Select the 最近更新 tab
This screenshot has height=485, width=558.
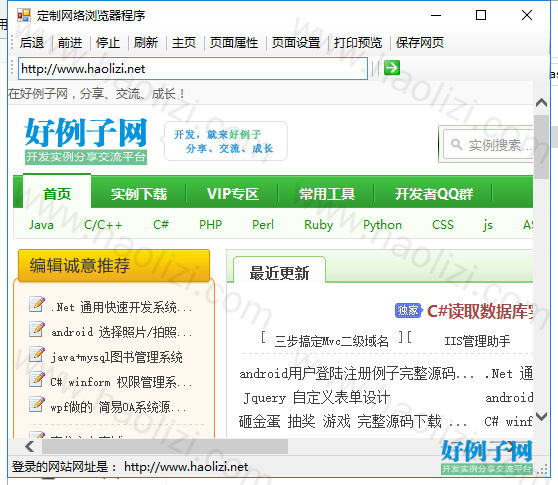[279, 273]
